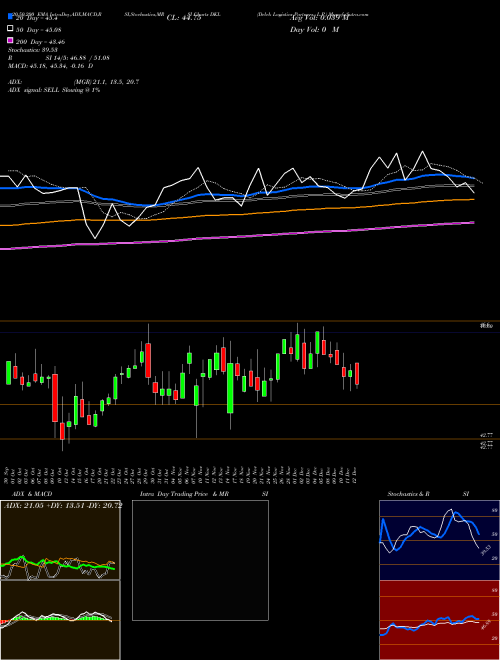The width and height of the screenshot is (500, 660).
Task: Open the MACD histogram chart panel
Action: click(60, 620)
